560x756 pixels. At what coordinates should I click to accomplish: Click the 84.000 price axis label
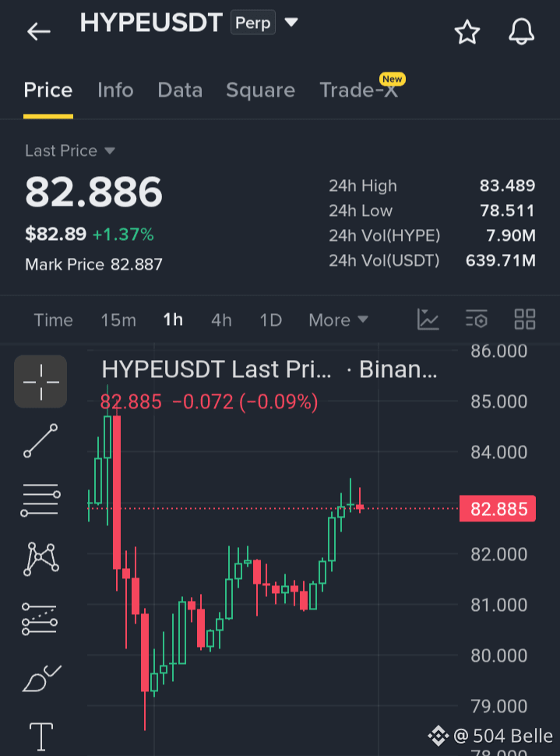point(498,452)
